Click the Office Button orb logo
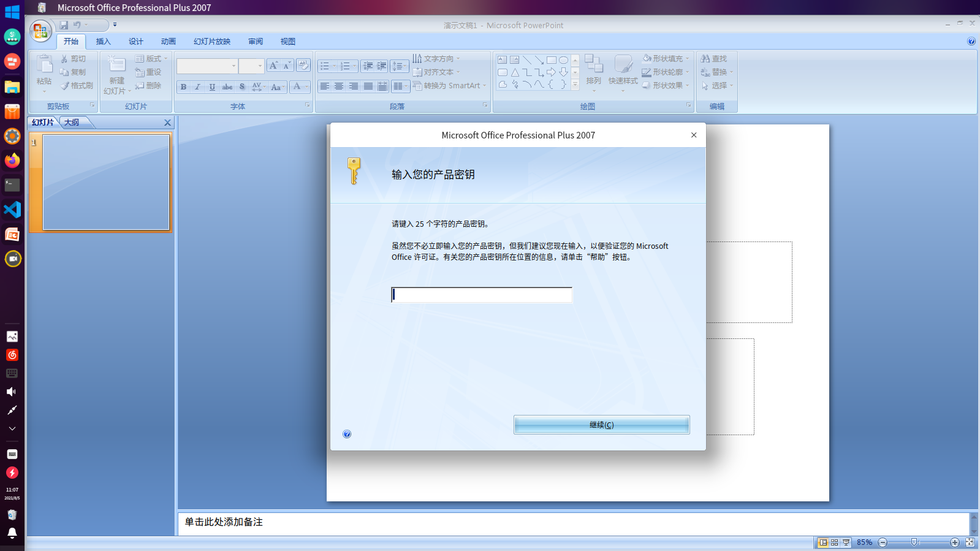 [40, 31]
